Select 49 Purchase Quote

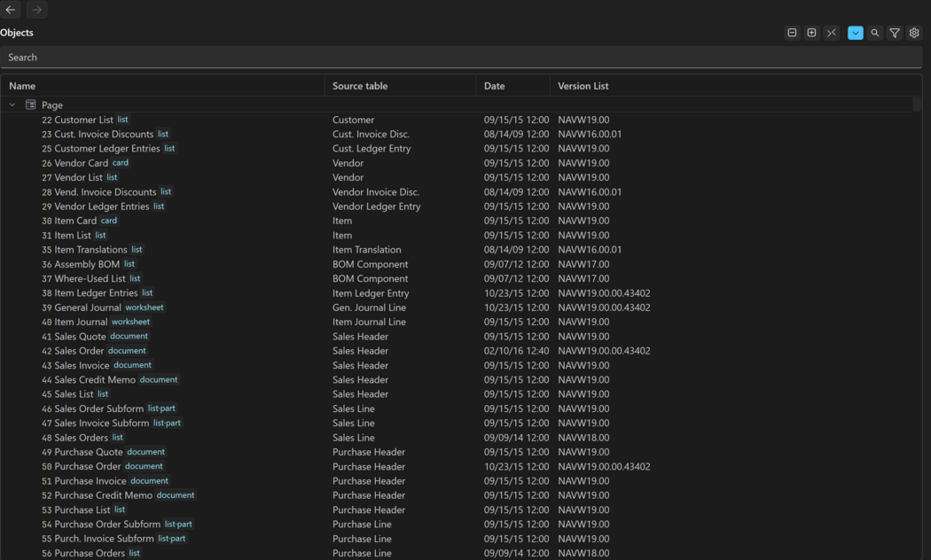coord(82,452)
